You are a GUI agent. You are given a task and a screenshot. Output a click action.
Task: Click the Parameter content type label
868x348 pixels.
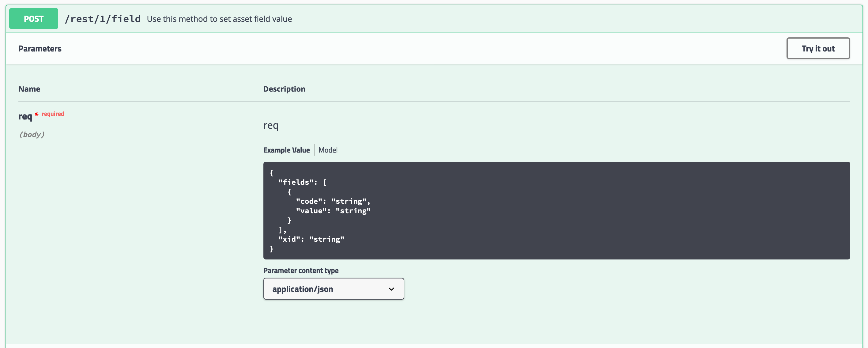(300, 270)
